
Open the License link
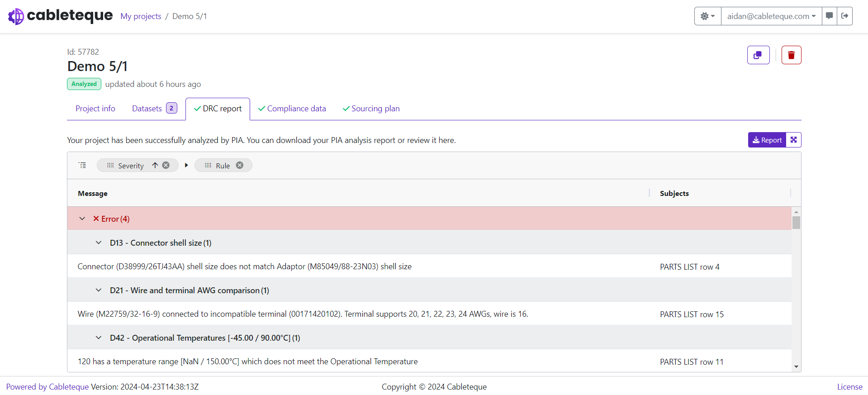point(849,387)
